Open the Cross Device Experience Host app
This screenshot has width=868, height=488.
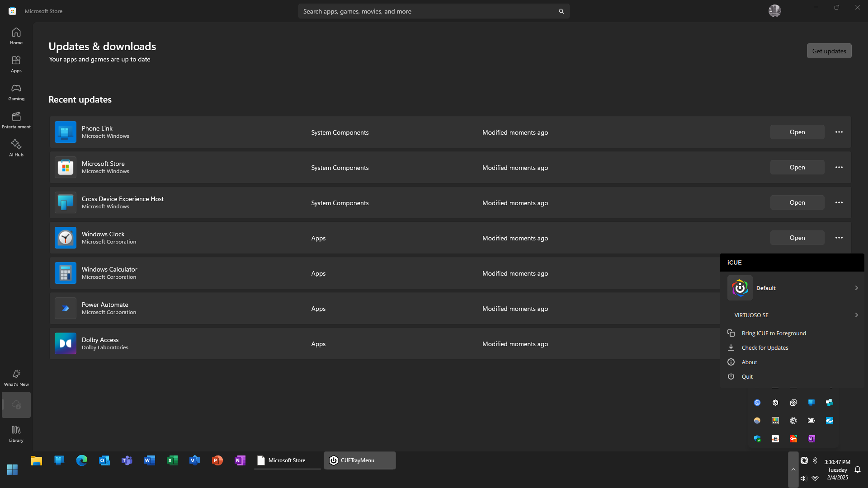click(x=797, y=202)
